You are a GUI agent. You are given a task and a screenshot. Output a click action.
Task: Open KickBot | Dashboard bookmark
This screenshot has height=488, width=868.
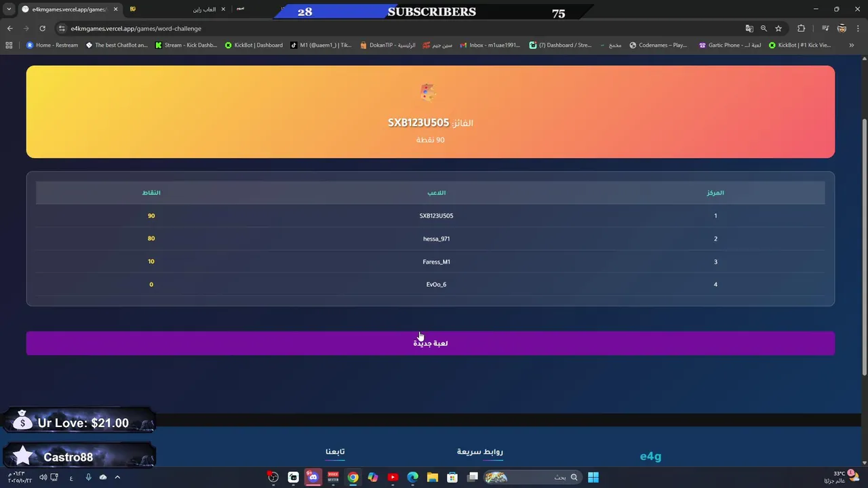pyautogui.click(x=254, y=45)
